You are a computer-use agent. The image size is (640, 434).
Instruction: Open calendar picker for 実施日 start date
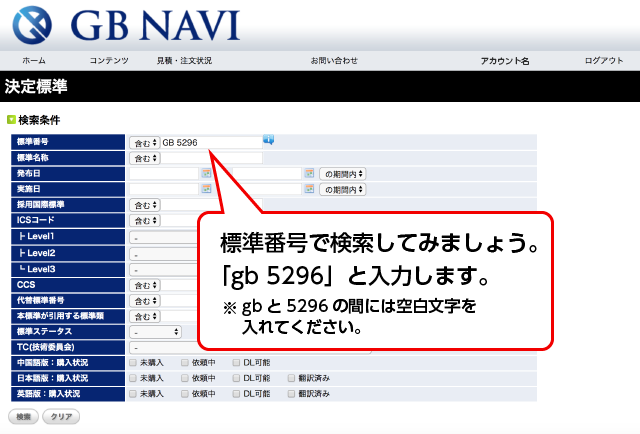click(207, 189)
